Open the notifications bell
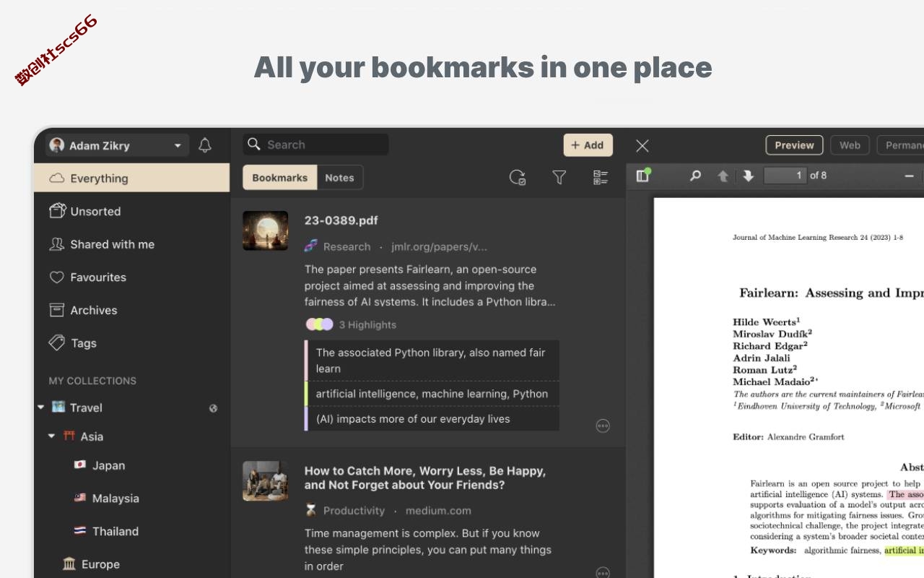The height and width of the screenshot is (578, 924). pos(205,145)
